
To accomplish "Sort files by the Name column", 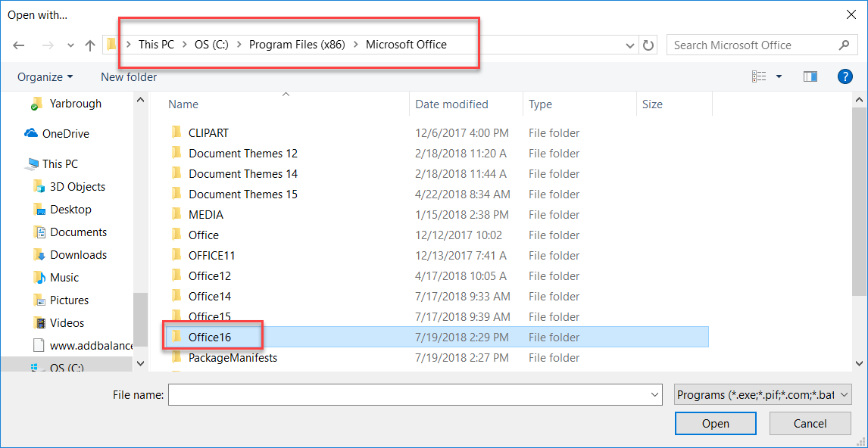I will pyautogui.click(x=183, y=104).
